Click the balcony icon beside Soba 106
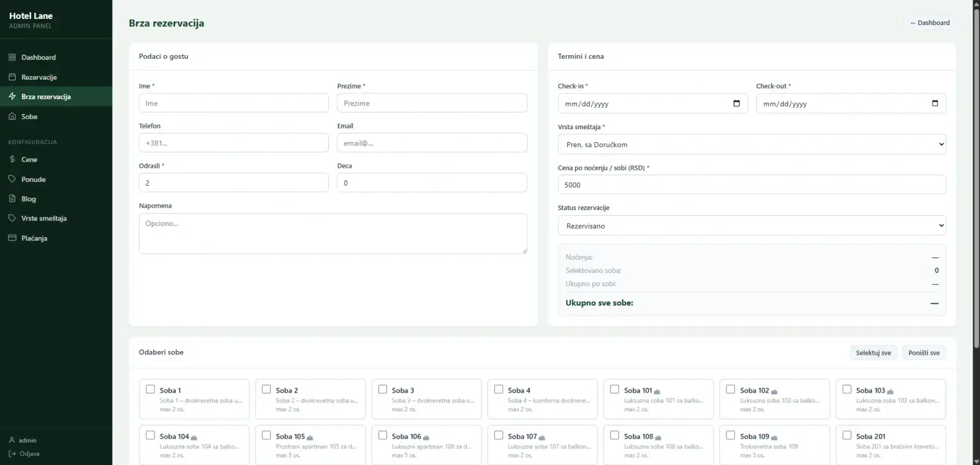 pyautogui.click(x=426, y=437)
